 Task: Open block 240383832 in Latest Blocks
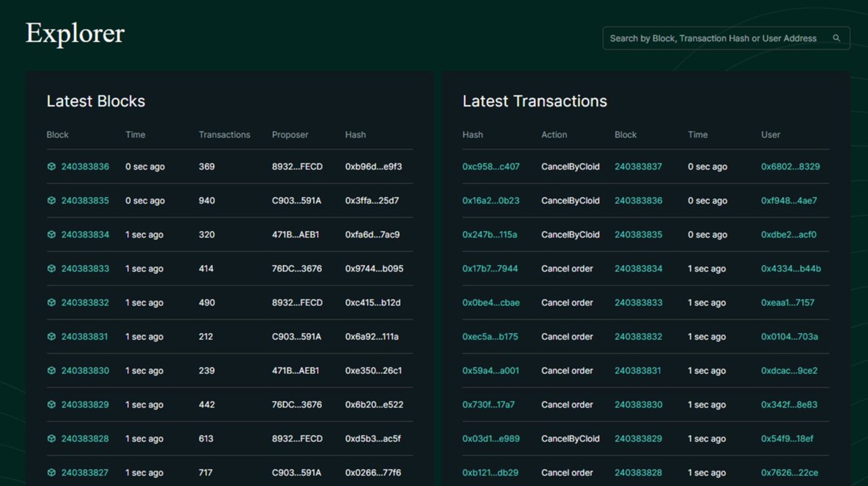click(85, 302)
